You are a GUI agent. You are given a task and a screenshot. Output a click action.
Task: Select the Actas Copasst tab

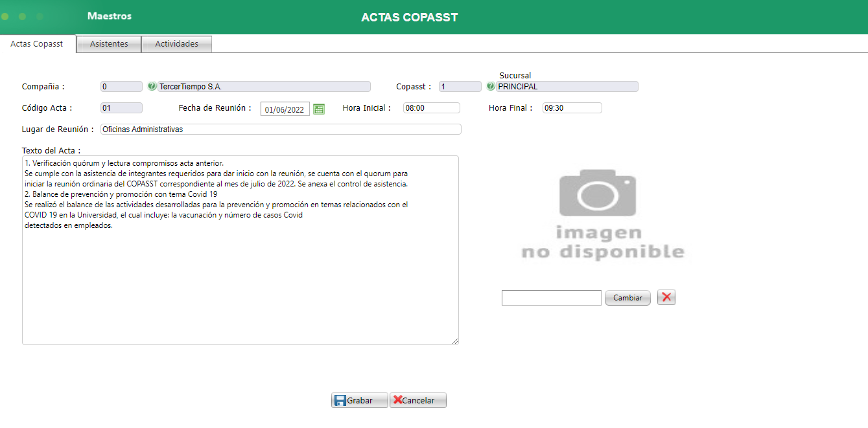(x=36, y=43)
